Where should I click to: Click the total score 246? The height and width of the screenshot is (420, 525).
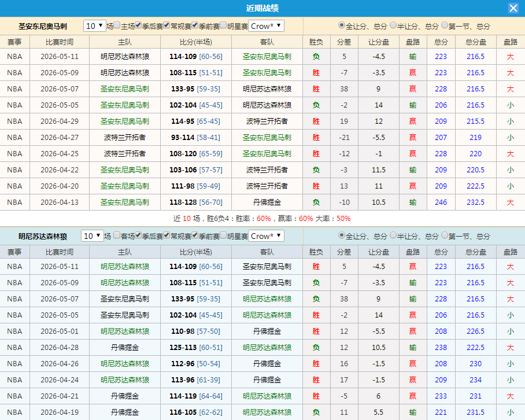441,202
